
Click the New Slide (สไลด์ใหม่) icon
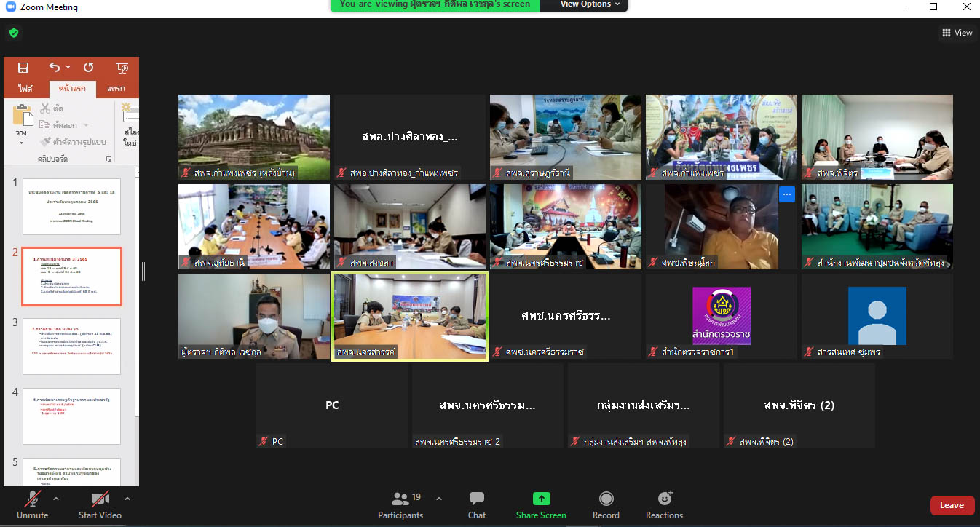pos(131,114)
